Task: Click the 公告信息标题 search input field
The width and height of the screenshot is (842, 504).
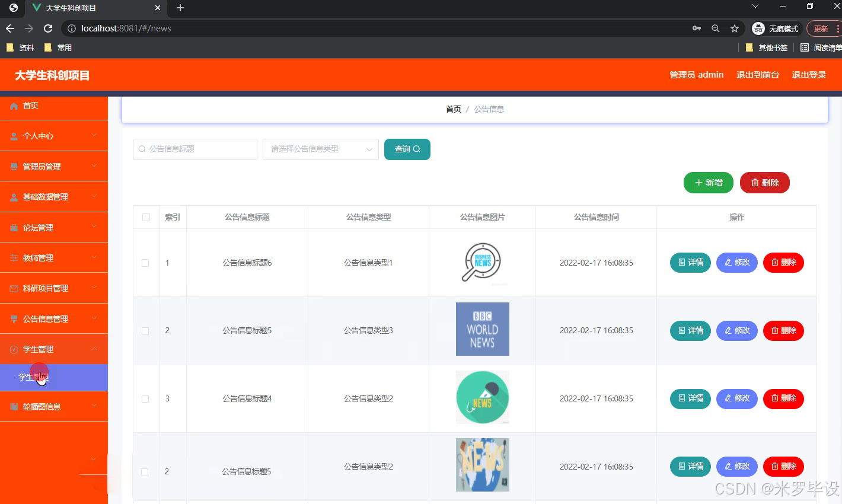Action: click(194, 149)
